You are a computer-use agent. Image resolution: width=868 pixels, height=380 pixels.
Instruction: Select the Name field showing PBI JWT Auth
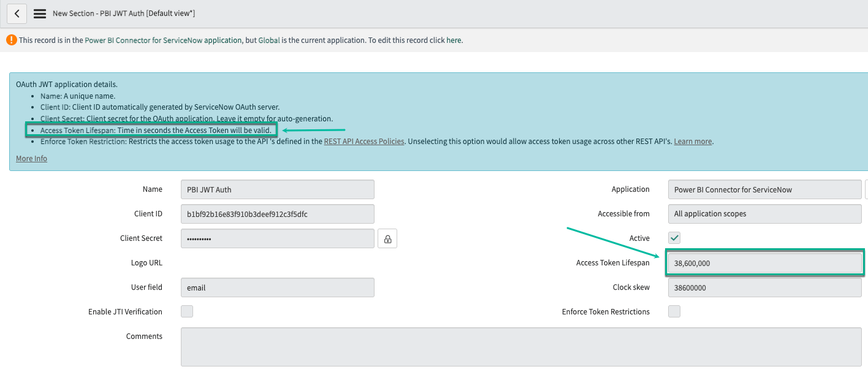pyautogui.click(x=277, y=189)
